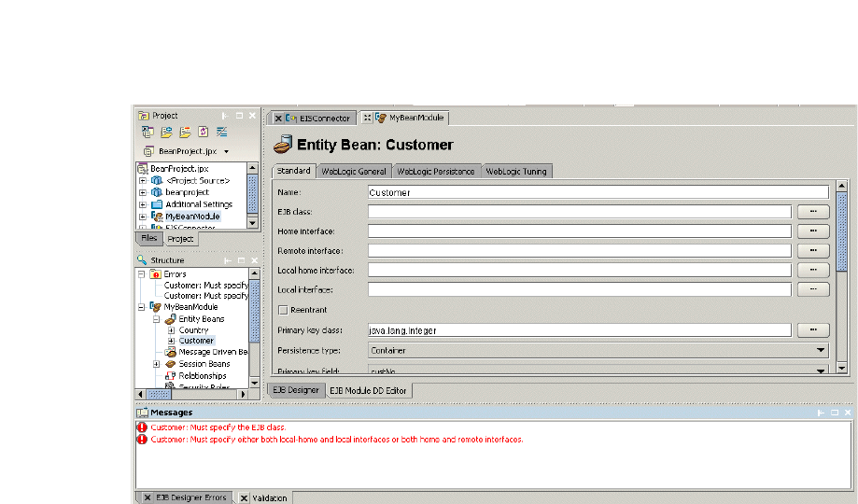
Task: Expand the Country entity bean node
Action: (x=171, y=330)
